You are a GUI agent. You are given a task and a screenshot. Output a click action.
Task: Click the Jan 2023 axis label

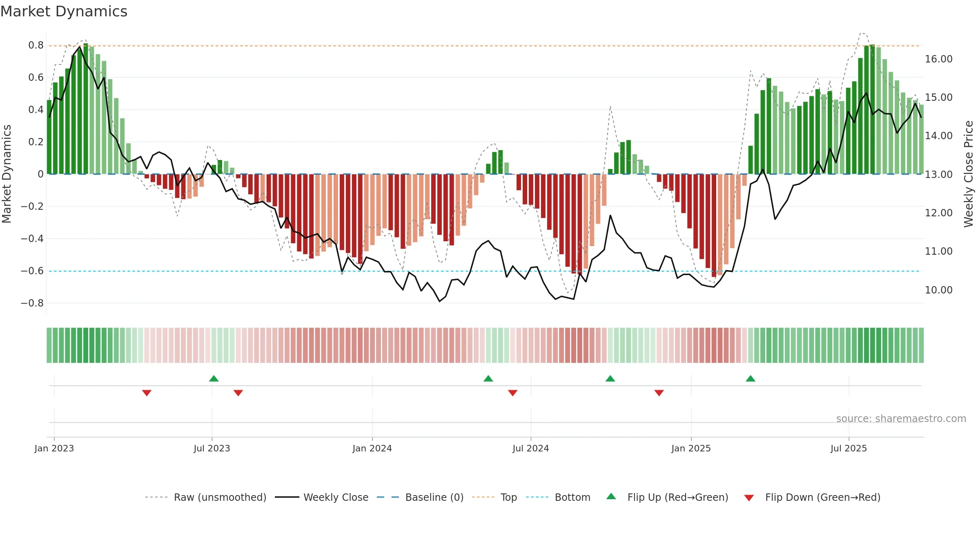[54, 448]
